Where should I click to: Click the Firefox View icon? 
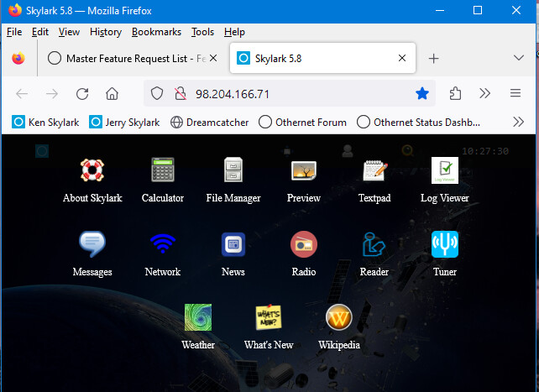tap(18, 58)
